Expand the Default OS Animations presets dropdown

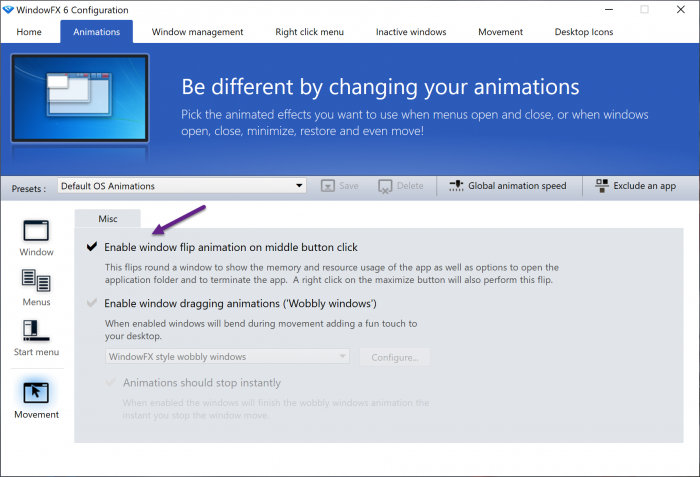299,185
